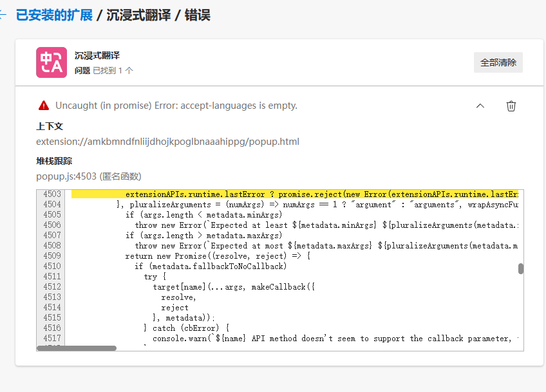This screenshot has width=546, height=392.
Task: Delete this error using the trash icon
Action: (511, 106)
